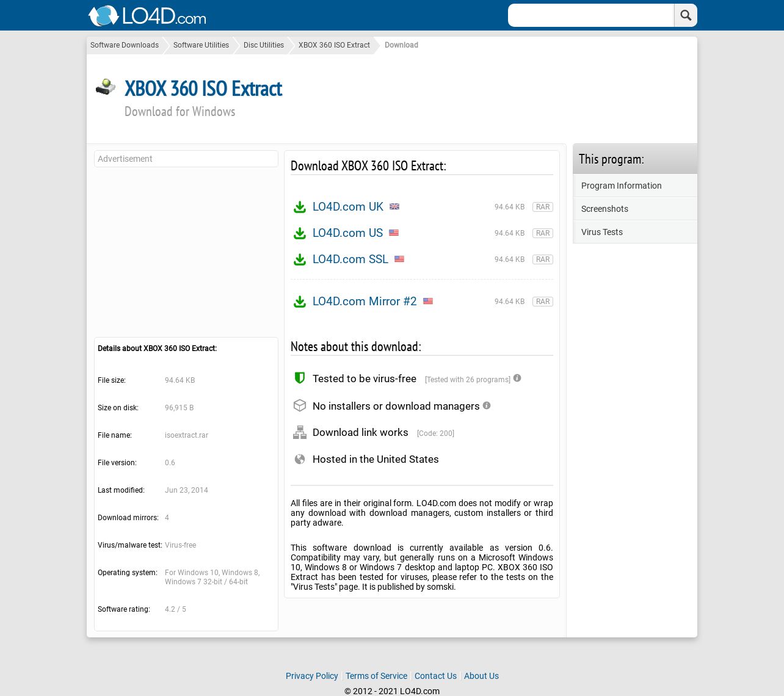This screenshot has width=784, height=696.
Task: Download from LO4D.com Mirror #2 link
Action: click(365, 301)
